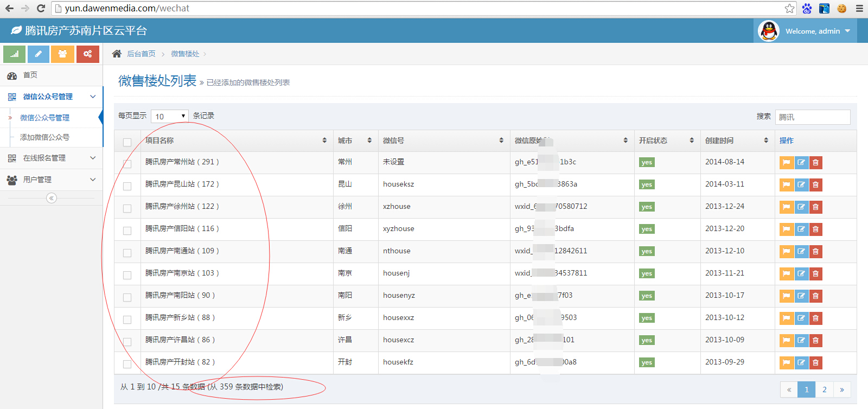This screenshot has height=409, width=868.
Task: Open the 首页 sidebar item
Action: [51, 75]
